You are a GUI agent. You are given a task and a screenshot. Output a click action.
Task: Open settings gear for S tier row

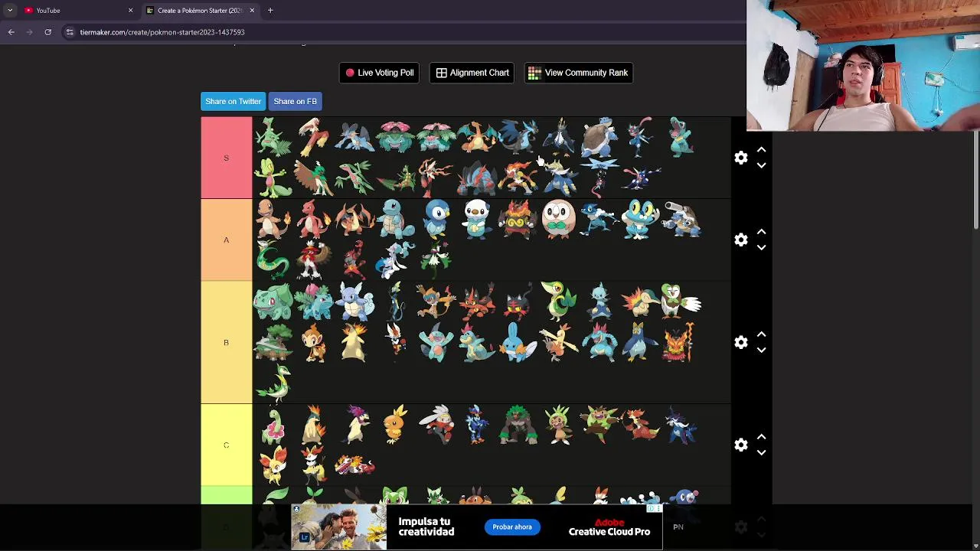click(x=740, y=158)
